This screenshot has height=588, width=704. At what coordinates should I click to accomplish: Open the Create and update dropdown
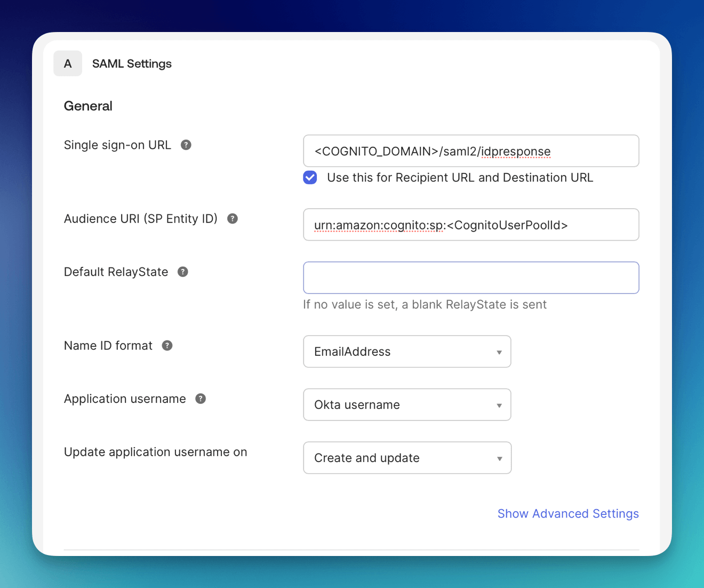[407, 458]
